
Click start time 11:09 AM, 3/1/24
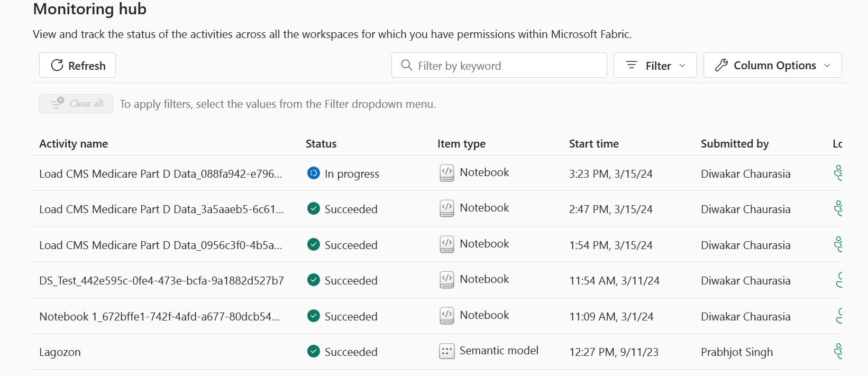tap(611, 317)
